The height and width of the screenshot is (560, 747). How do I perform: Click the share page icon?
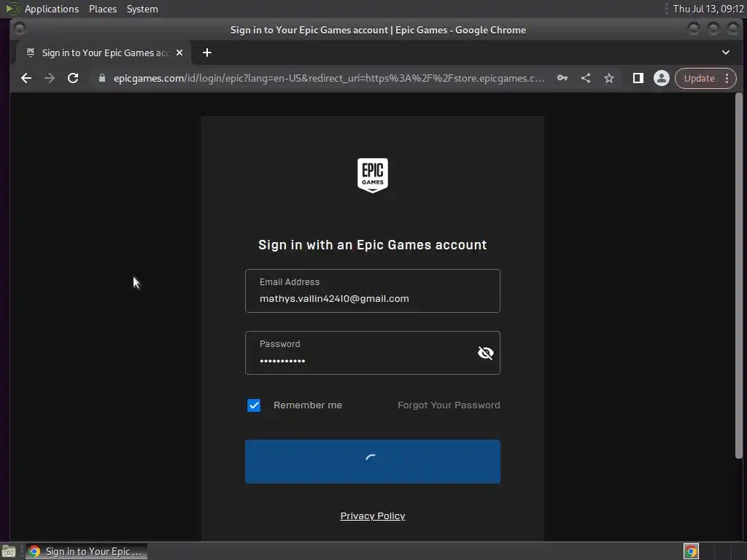[586, 78]
